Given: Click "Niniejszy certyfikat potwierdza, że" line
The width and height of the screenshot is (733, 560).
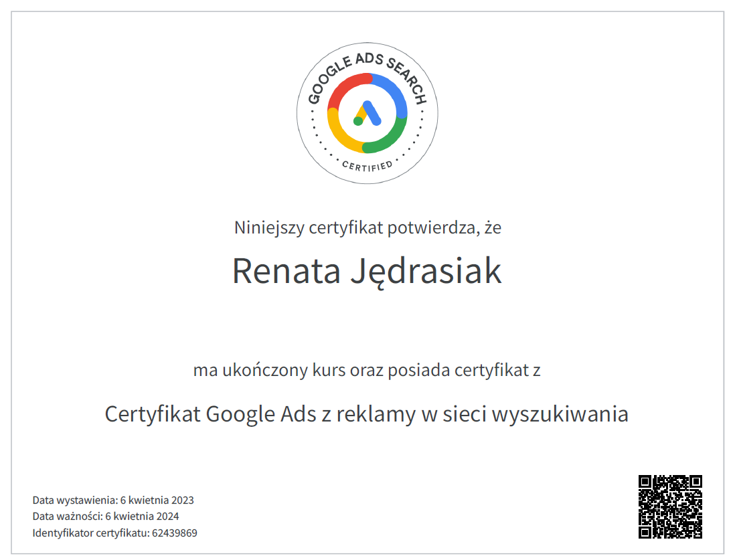Looking at the screenshot, I should [367, 228].
